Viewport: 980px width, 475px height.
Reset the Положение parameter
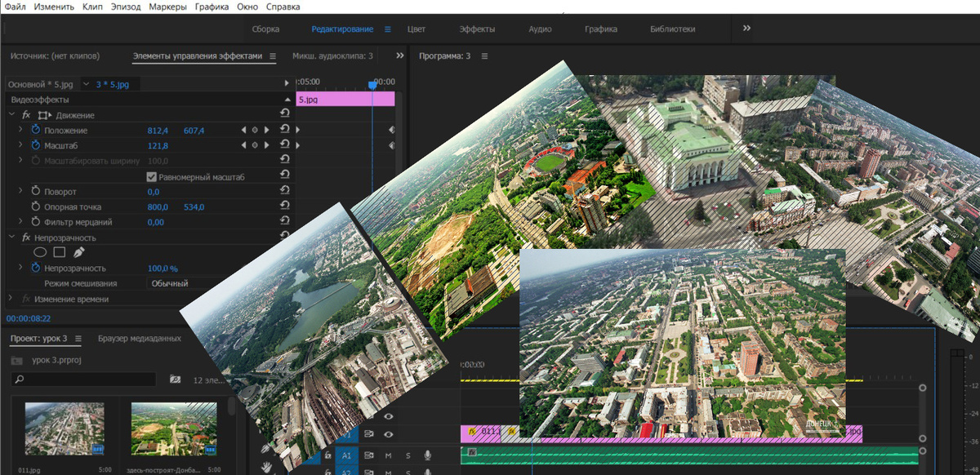tap(284, 130)
